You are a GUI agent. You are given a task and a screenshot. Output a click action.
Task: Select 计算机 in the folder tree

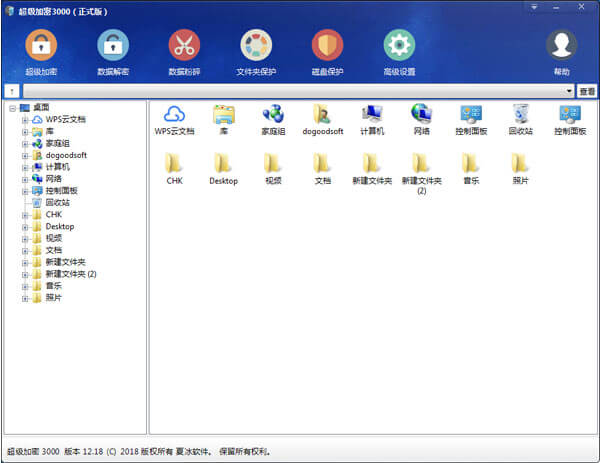[x=51, y=167]
